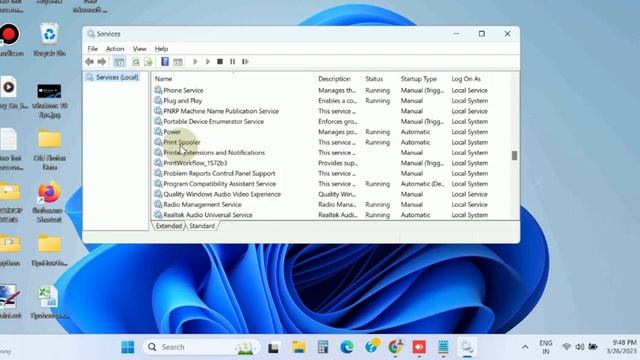This screenshot has height=360, width=640.
Task: Open Calculator from the taskbar
Action: (x=323, y=347)
